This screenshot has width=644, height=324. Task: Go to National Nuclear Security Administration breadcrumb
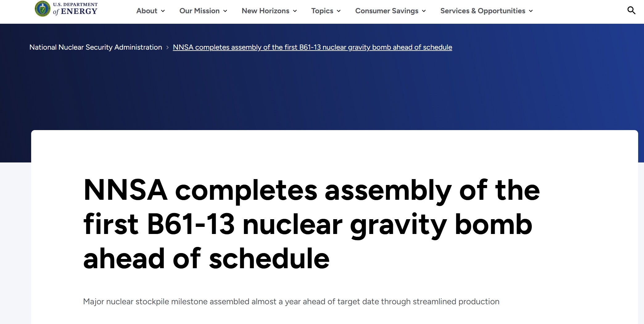(x=96, y=47)
